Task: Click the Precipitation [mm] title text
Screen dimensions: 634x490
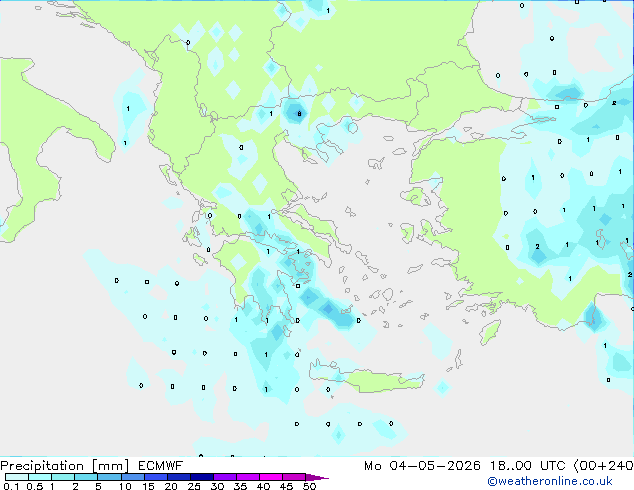Action: 65,466
